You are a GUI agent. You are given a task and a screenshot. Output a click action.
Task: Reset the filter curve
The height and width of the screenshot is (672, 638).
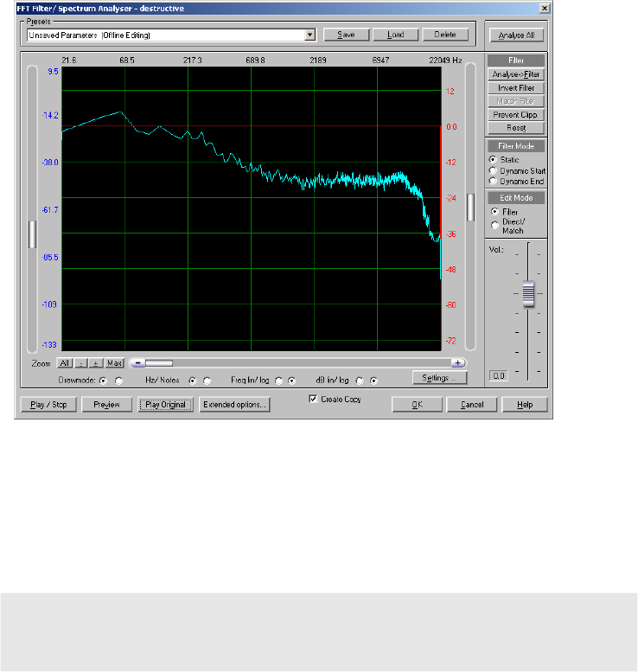click(516, 128)
